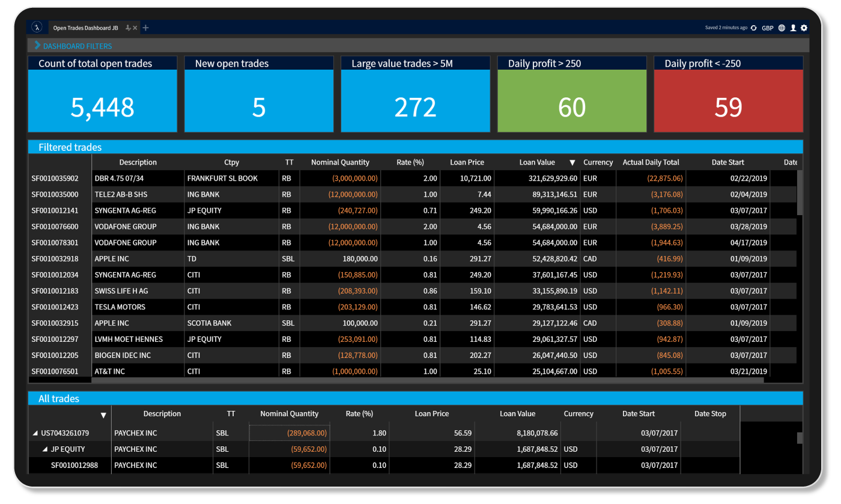Collapse the US7043261079 tree row
This screenshot has width=841, height=504.
(x=34, y=433)
